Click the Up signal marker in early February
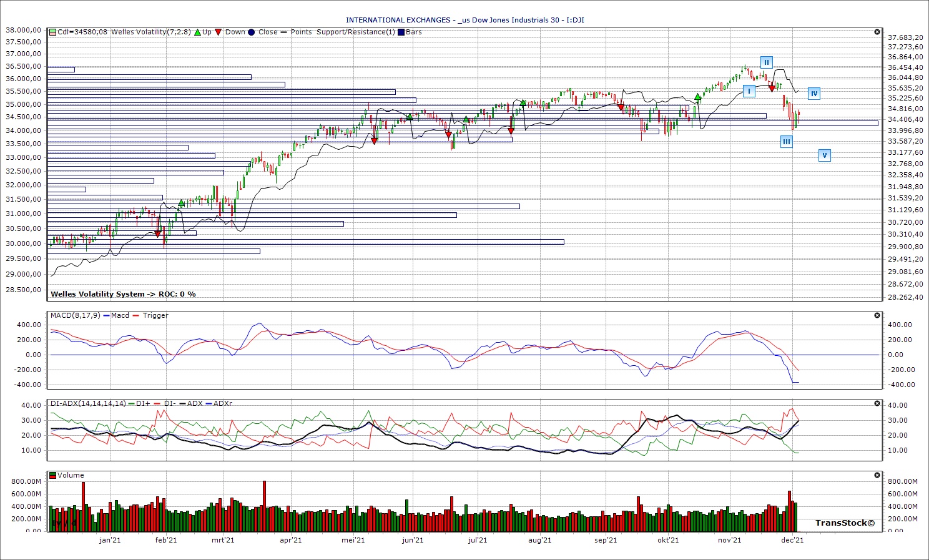Screen dimensions: 929x560 pyautogui.click(x=182, y=203)
